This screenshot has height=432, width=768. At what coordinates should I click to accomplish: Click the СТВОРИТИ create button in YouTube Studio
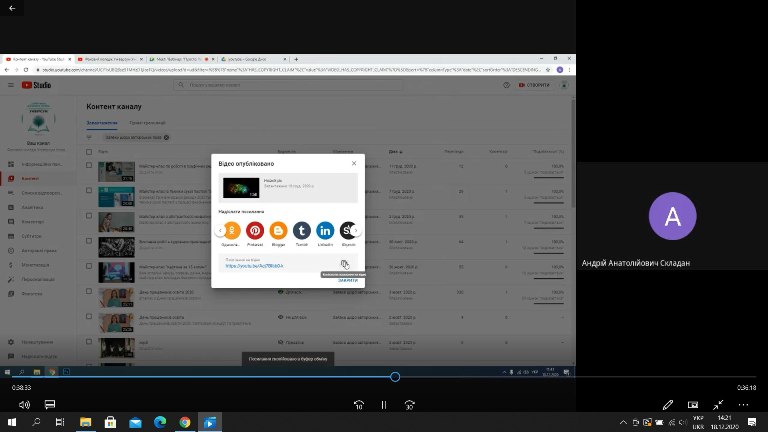(534, 85)
